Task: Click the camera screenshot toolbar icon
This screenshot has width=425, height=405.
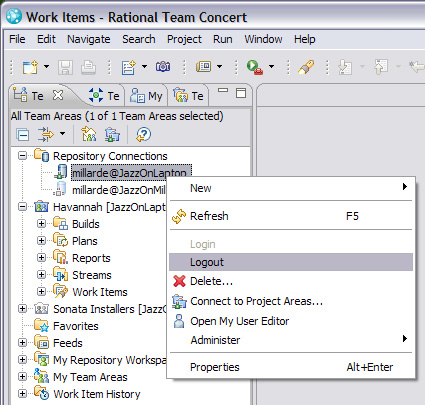Action: pos(163,67)
